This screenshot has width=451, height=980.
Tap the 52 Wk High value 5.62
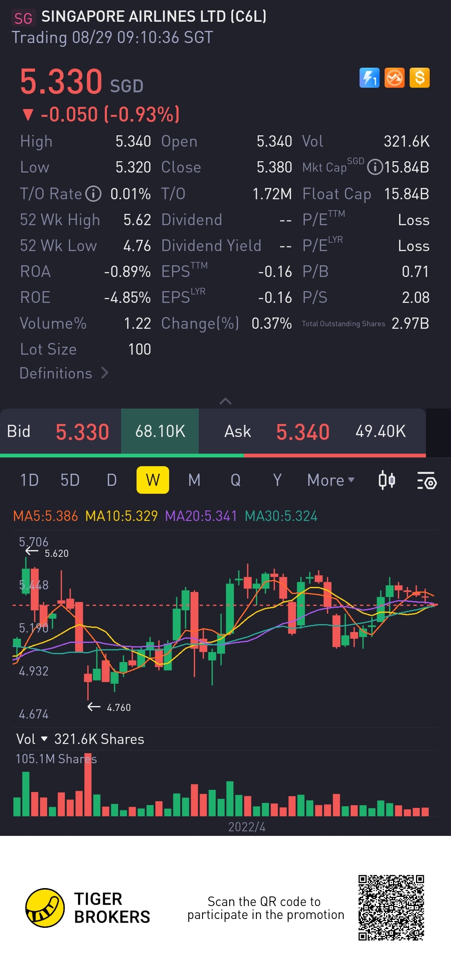[x=137, y=220]
